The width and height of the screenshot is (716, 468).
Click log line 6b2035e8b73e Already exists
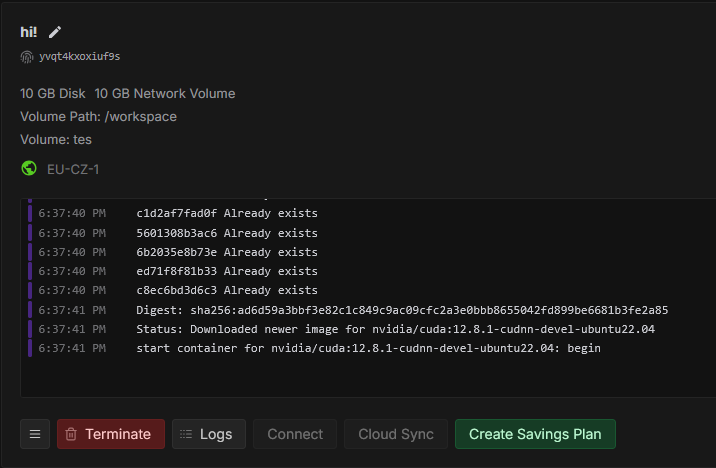pos(227,252)
